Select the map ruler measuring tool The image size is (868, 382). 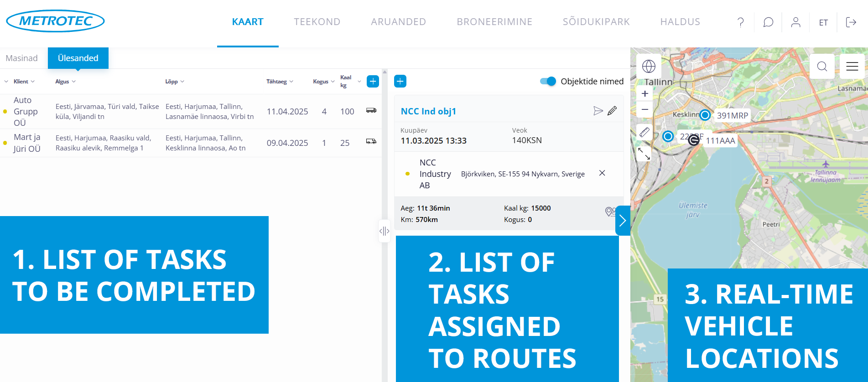pos(645,132)
